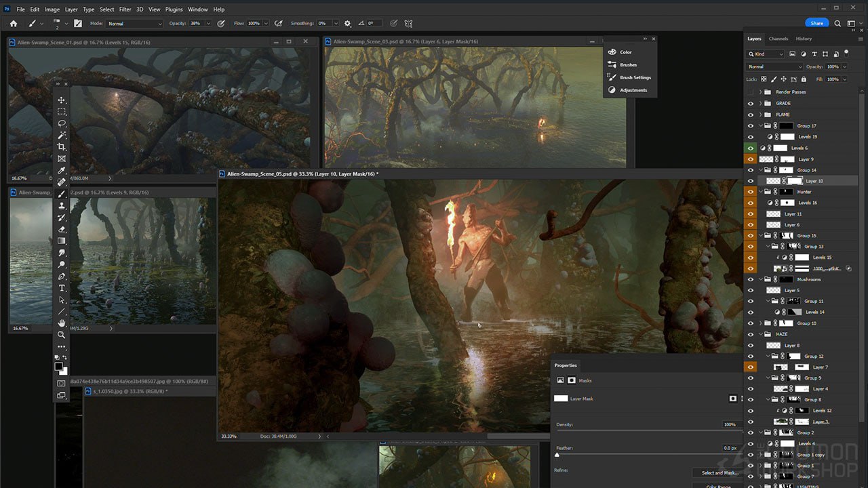Collapse the Hunter group
Screen dimensions: 868x488
pos(760,192)
